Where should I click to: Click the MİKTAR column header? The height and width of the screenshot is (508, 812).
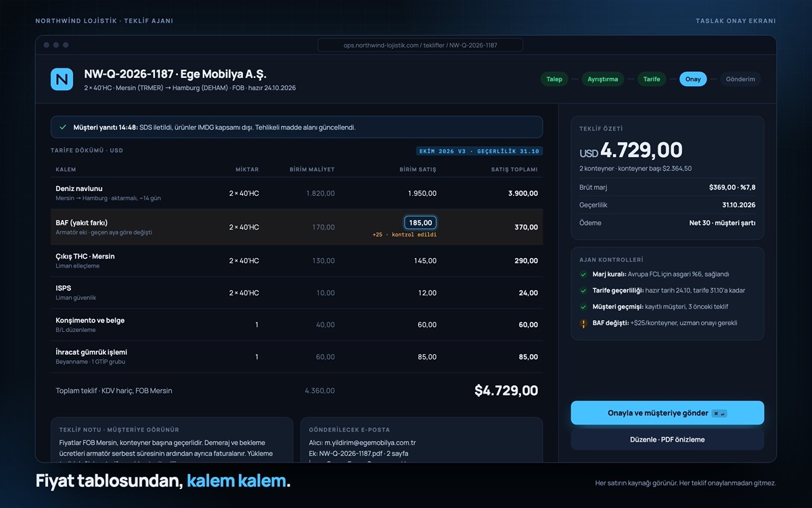pos(247,169)
